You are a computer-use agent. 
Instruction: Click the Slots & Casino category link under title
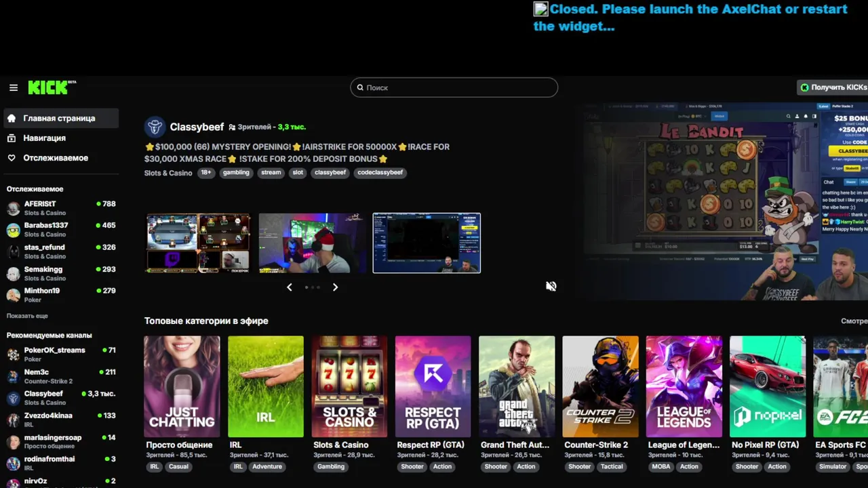(168, 173)
